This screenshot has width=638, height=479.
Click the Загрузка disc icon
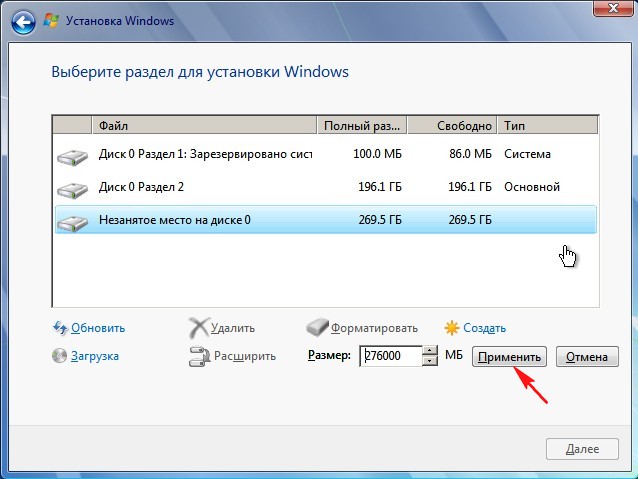pos(59,356)
